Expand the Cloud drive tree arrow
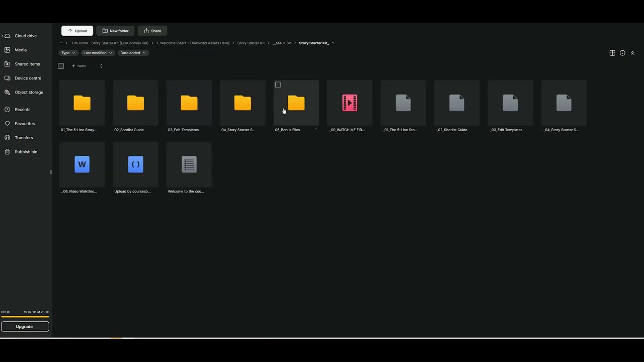 click(x=2, y=36)
